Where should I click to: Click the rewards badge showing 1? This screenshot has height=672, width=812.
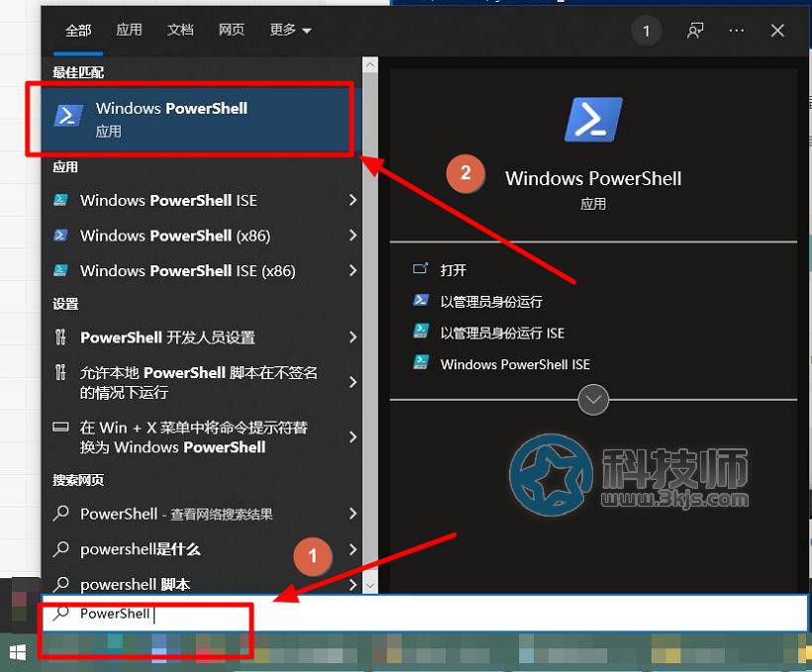pos(647,31)
